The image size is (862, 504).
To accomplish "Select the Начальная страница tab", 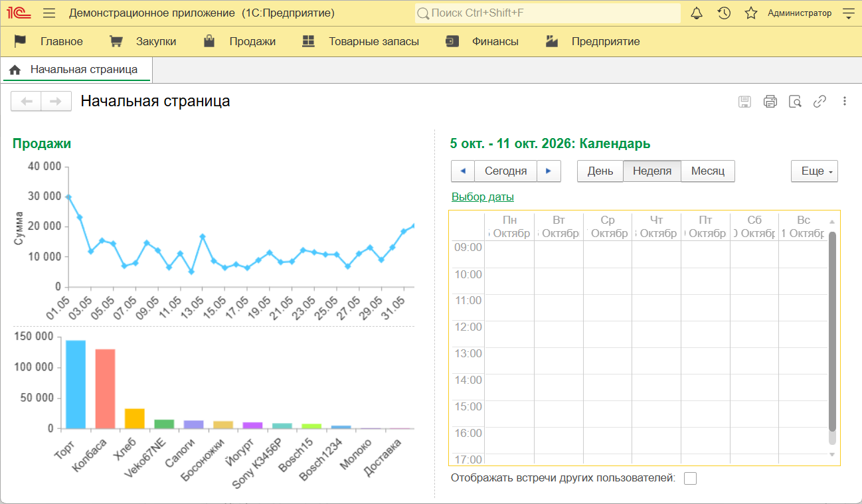I will (x=77, y=70).
